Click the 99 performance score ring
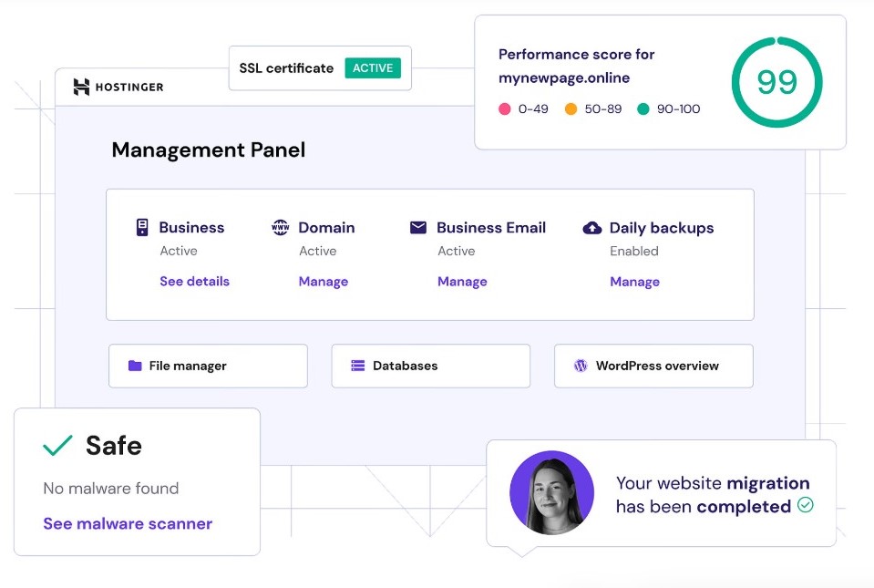 pos(777,82)
